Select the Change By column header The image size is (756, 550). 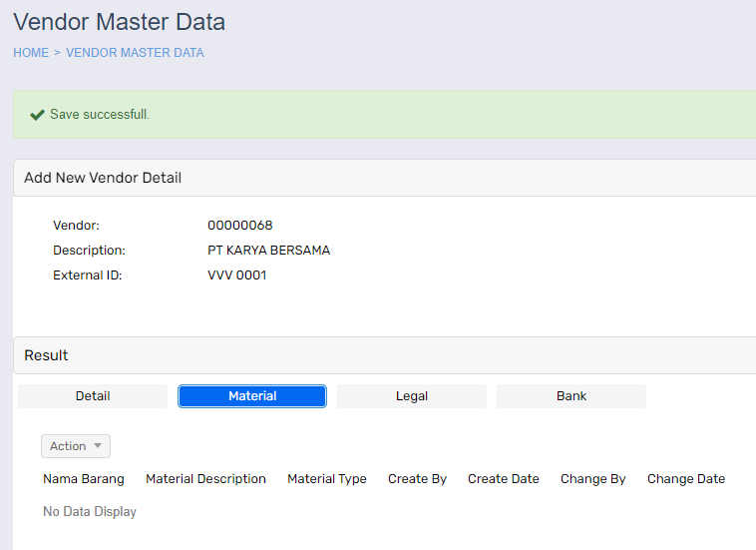(x=593, y=479)
